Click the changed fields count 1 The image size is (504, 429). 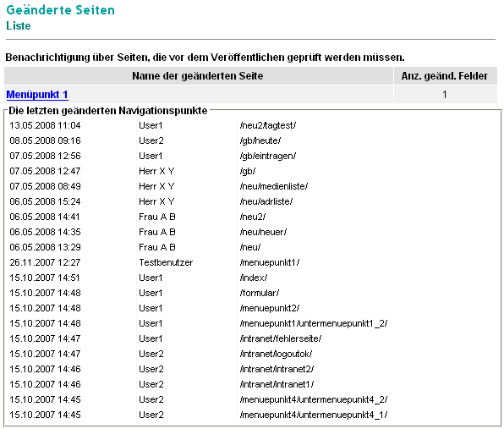[x=445, y=95]
